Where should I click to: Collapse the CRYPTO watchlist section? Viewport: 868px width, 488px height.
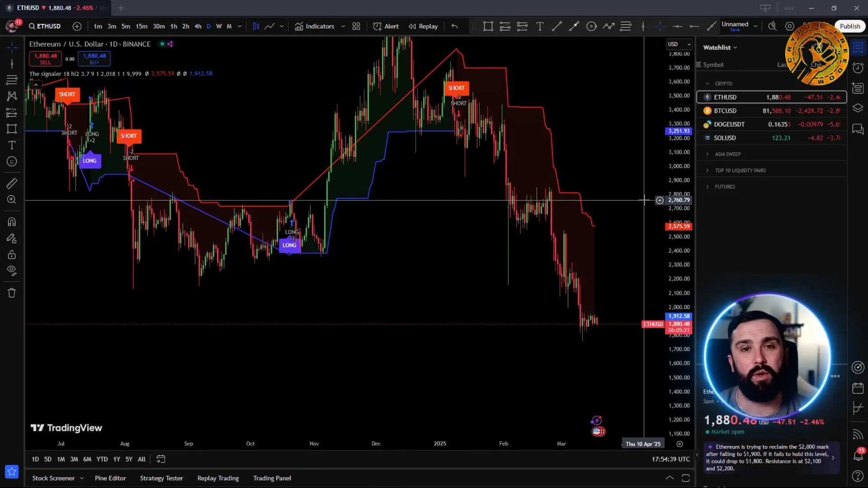coord(708,84)
